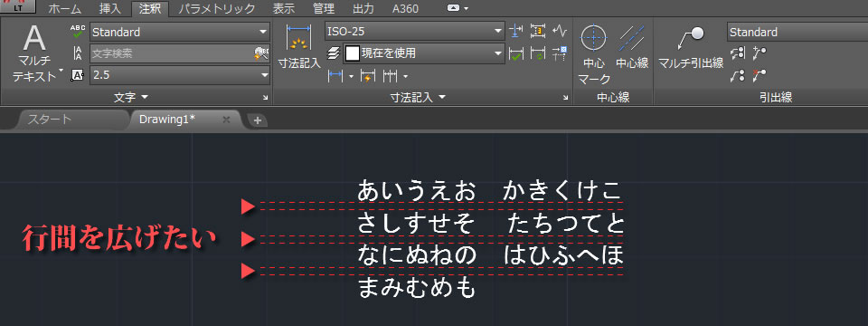Click the text search magnifier icon
The width and height of the screenshot is (868, 326).
click(x=262, y=53)
